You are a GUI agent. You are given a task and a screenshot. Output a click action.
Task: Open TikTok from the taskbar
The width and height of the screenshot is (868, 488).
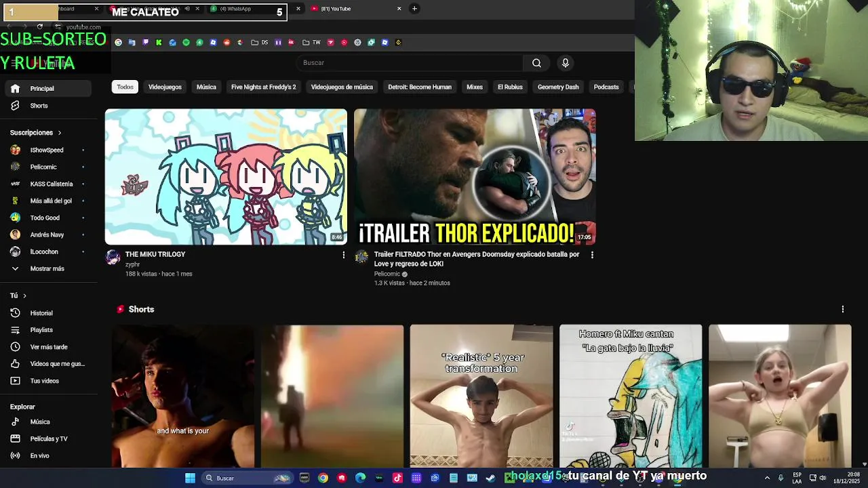397,478
